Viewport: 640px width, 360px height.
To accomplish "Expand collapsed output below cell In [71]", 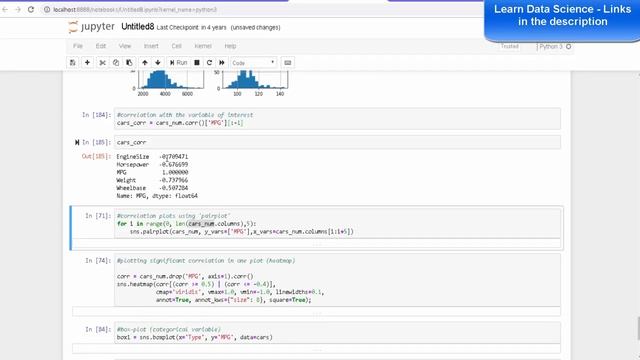I will (317, 244).
